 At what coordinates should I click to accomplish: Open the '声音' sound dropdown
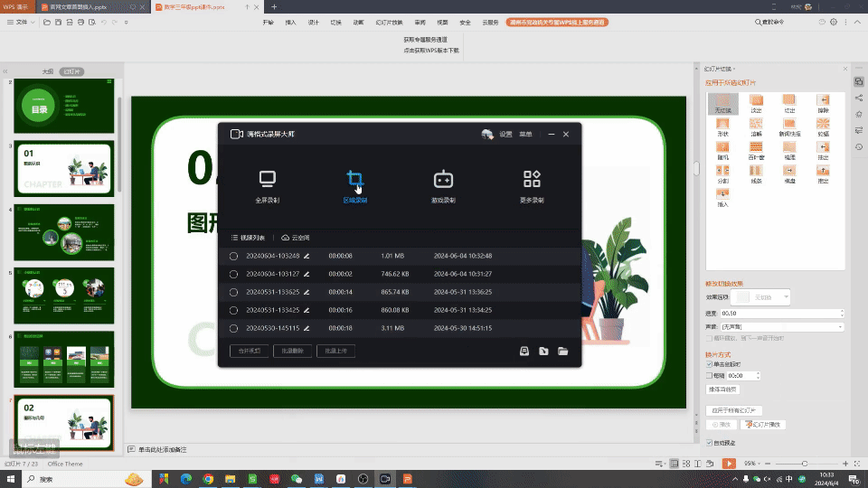781,327
